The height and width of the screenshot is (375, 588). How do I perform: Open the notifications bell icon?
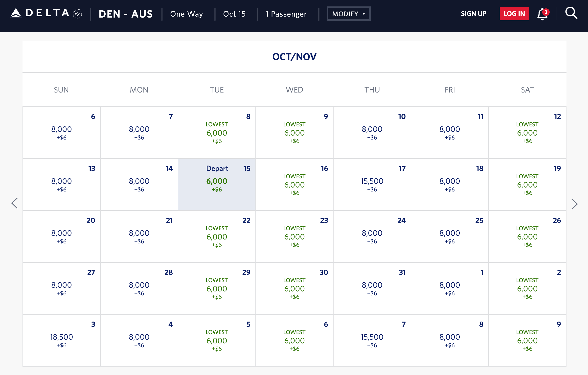[542, 14]
